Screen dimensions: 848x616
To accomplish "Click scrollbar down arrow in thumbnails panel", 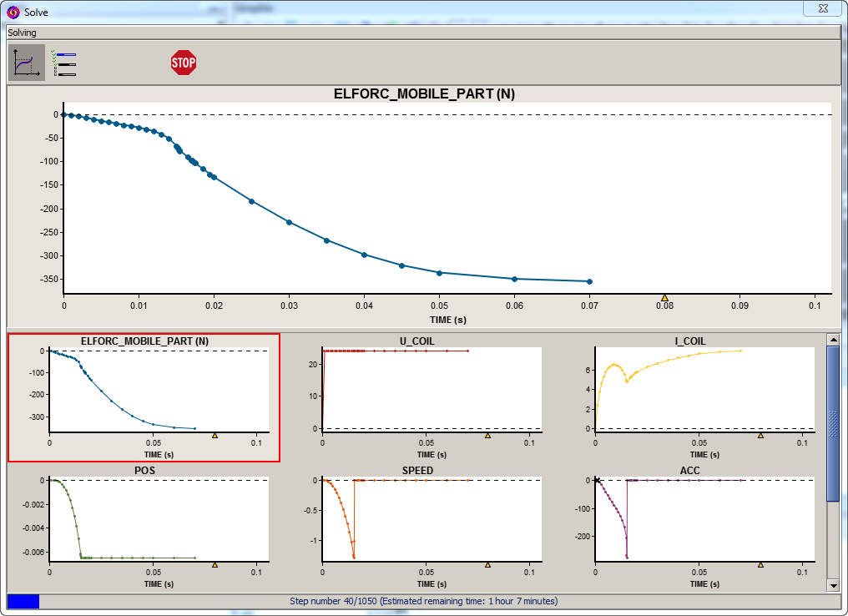I will coord(833,585).
